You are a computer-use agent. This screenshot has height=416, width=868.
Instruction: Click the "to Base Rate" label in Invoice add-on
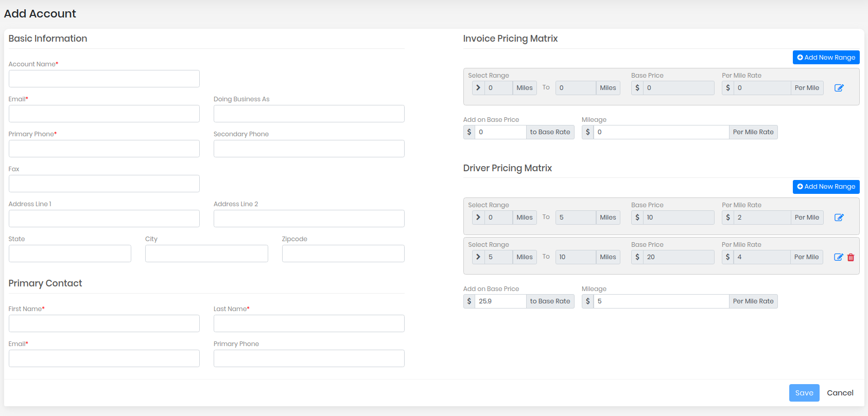tap(550, 132)
